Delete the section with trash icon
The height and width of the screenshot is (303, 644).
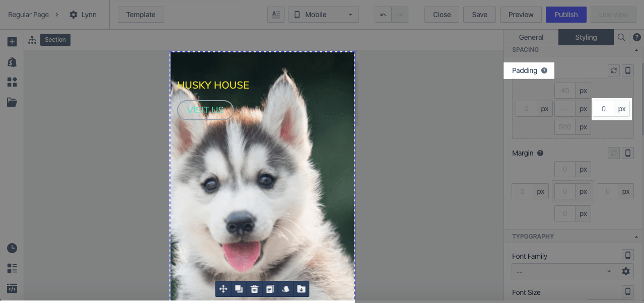pyautogui.click(x=255, y=289)
